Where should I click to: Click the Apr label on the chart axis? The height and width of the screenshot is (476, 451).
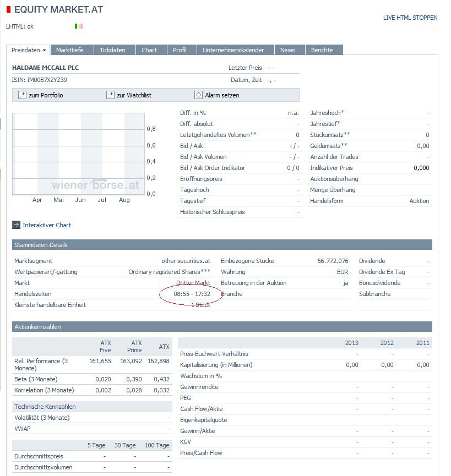(x=37, y=200)
